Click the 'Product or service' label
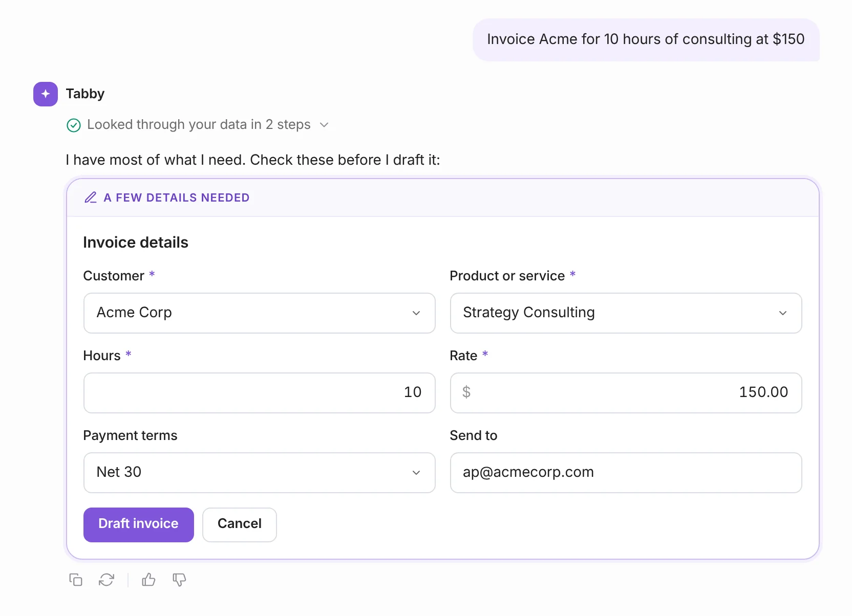 507,276
